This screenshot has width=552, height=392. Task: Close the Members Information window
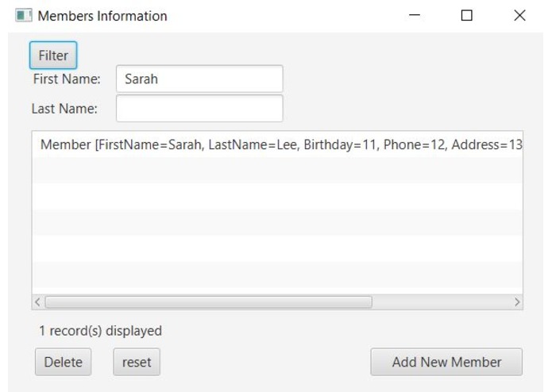(x=519, y=15)
